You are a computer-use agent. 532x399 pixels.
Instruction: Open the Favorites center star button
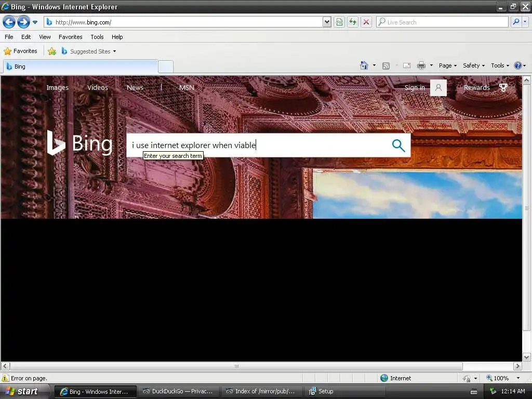click(x=20, y=51)
